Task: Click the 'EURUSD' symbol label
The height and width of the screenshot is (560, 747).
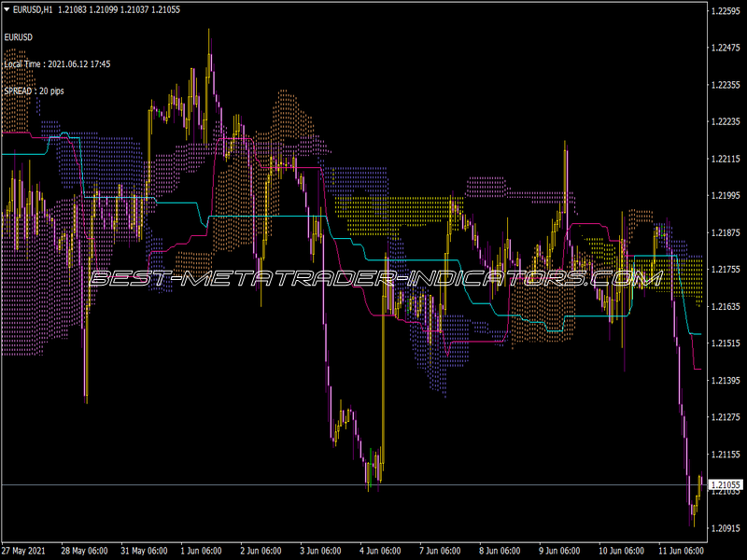Action: 18,37
